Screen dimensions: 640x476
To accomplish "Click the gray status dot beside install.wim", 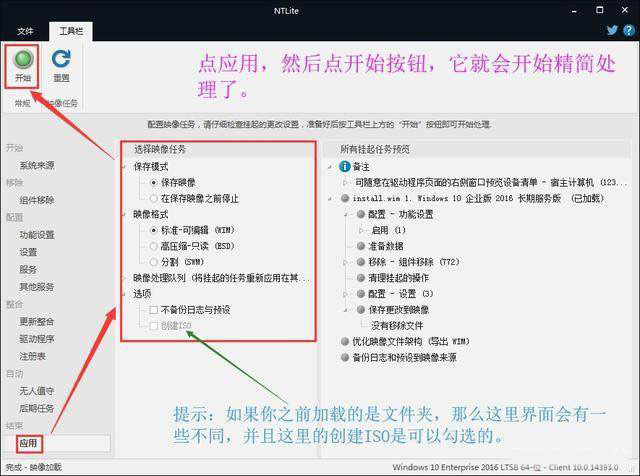I will click(x=345, y=198).
